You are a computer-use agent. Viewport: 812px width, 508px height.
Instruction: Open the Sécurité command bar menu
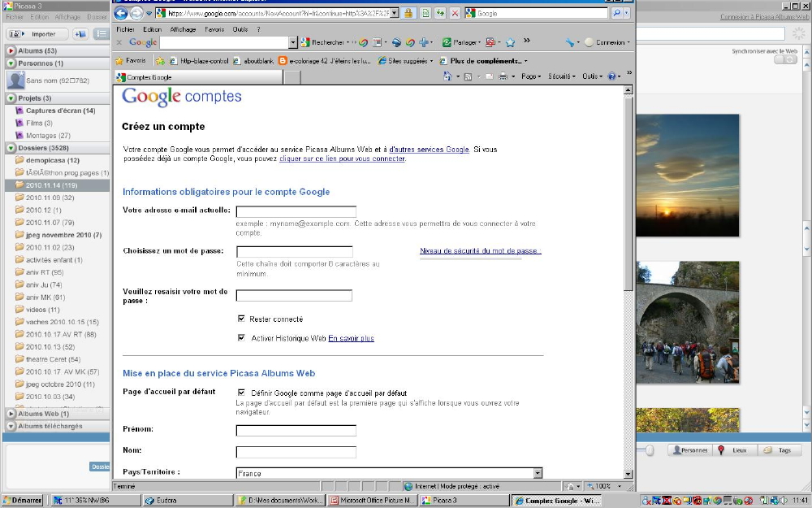click(561, 76)
